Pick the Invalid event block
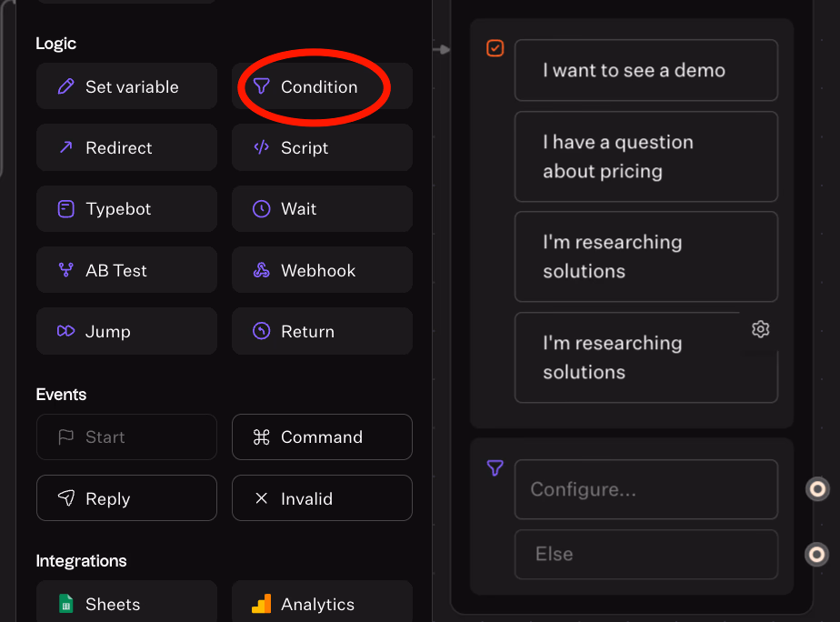Viewport: 840px width, 622px height. coord(322,498)
